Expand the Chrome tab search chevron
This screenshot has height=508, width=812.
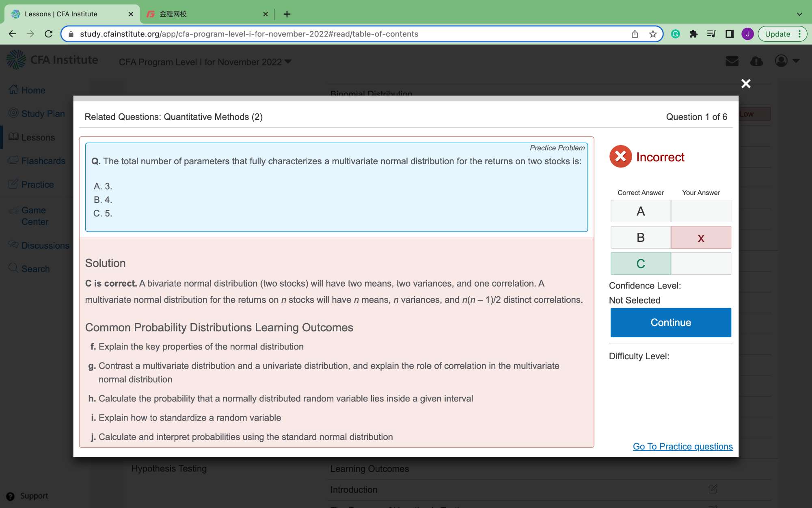pyautogui.click(x=799, y=14)
